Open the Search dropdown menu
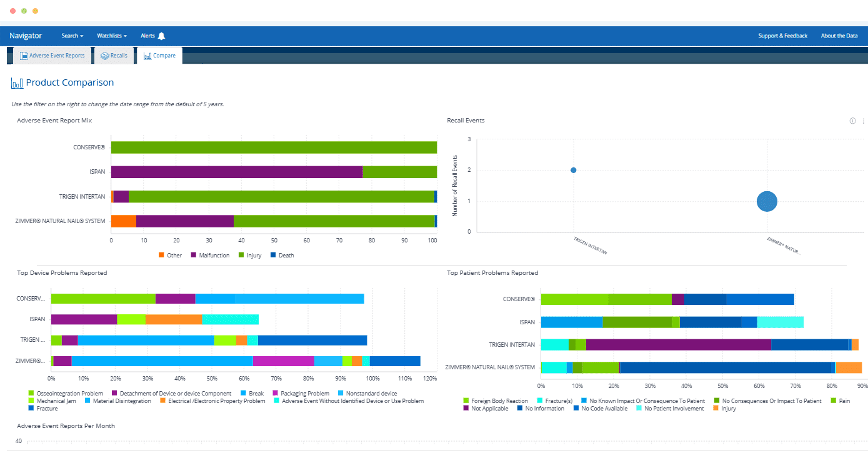The width and height of the screenshot is (868, 453). coord(72,36)
